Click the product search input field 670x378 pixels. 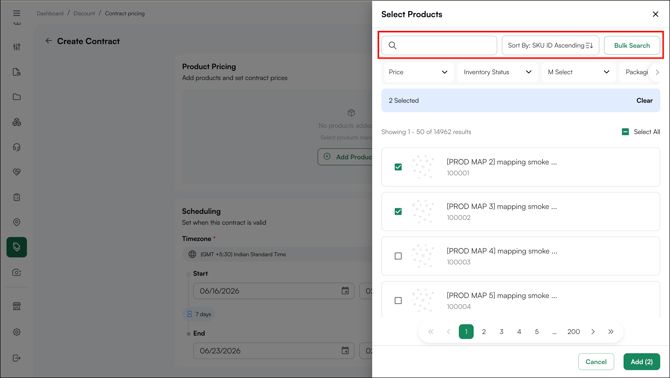coord(439,45)
